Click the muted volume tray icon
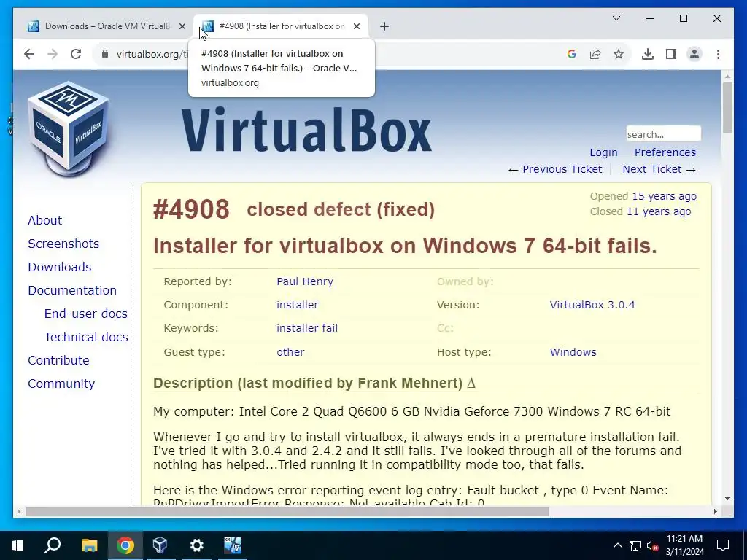Image resolution: width=747 pixels, height=560 pixels. click(653, 545)
